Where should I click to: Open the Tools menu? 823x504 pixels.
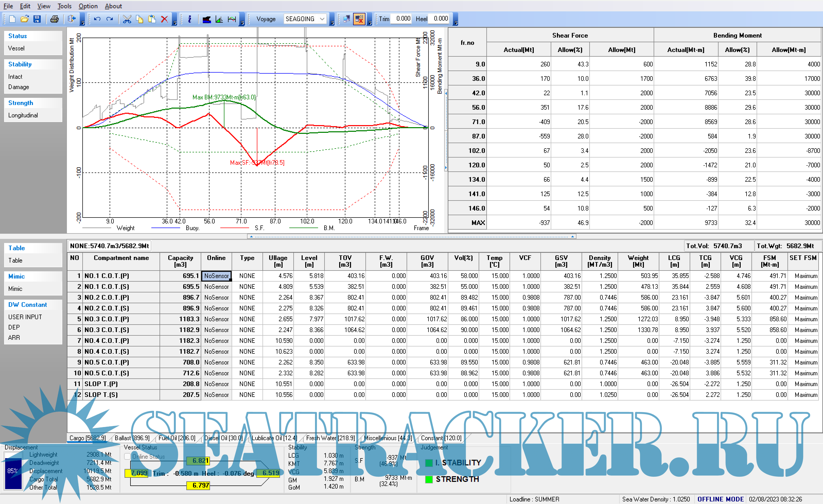pyautogui.click(x=64, y=6)
